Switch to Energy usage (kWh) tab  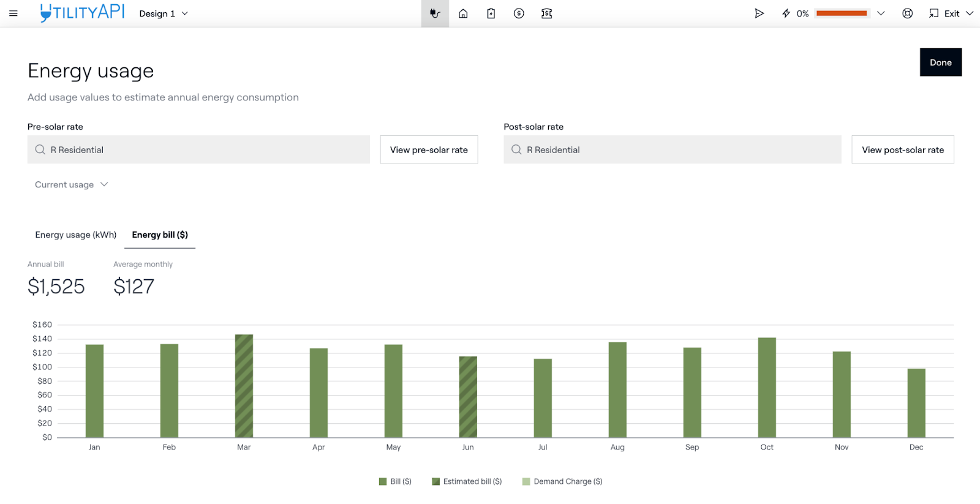click(75, 235)
